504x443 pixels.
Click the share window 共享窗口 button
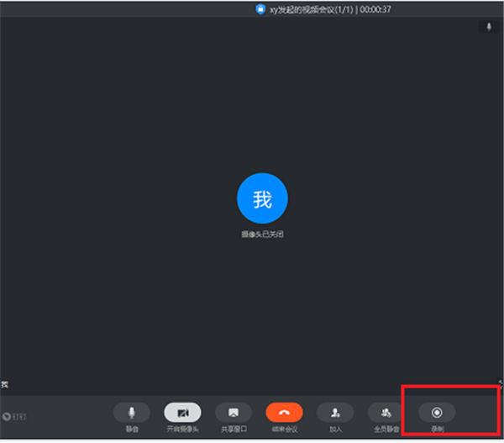coord(234,413)
